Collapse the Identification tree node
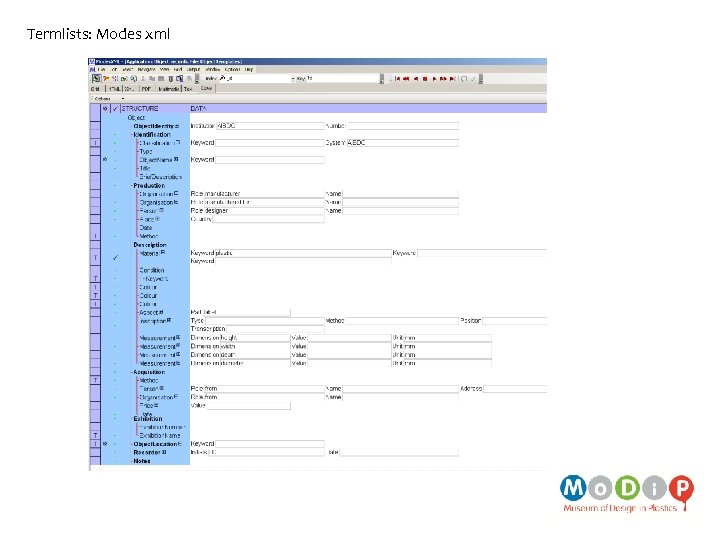This screenshot has height=540, width=720. (132, 135)
